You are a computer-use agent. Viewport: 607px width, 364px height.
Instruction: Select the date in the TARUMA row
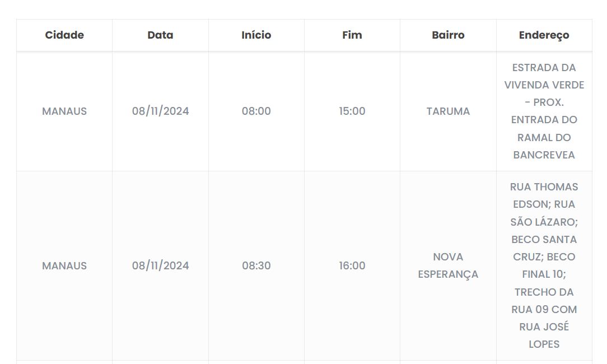click(160, 111)
